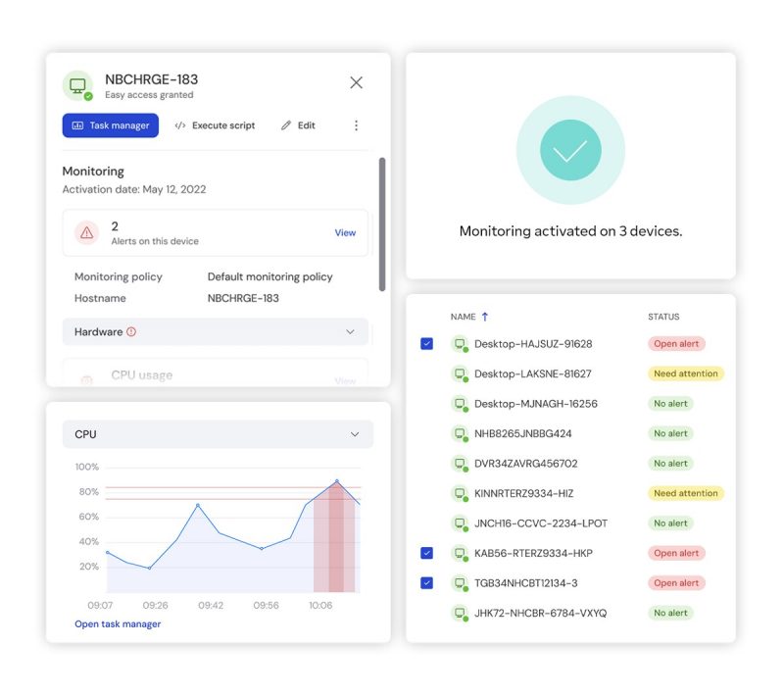Screen dimensions: 784x696
Task: Click the device panel vertical scrollbar
Action: [382, 224]
